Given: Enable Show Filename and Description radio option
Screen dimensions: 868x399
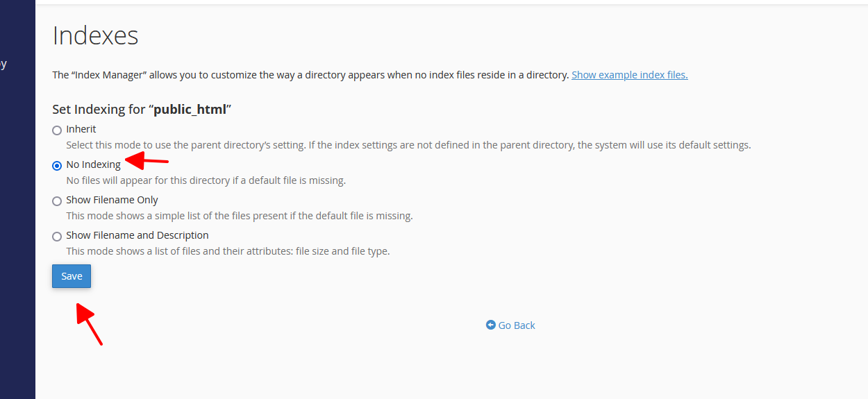Looking at the screenshot, I should click(57, 237).
